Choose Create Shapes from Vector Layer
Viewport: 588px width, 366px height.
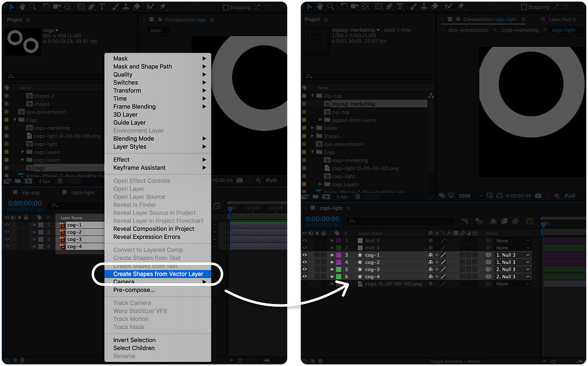(x=158, y=273)
